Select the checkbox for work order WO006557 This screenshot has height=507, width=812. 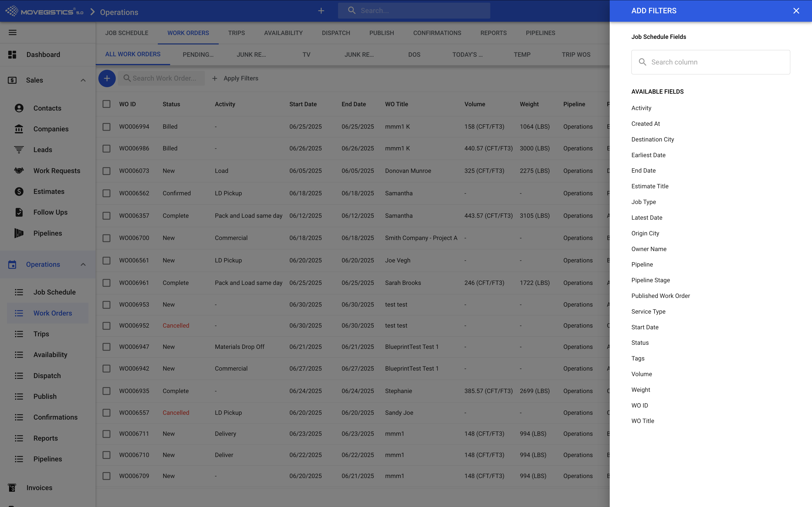[106, 413]
